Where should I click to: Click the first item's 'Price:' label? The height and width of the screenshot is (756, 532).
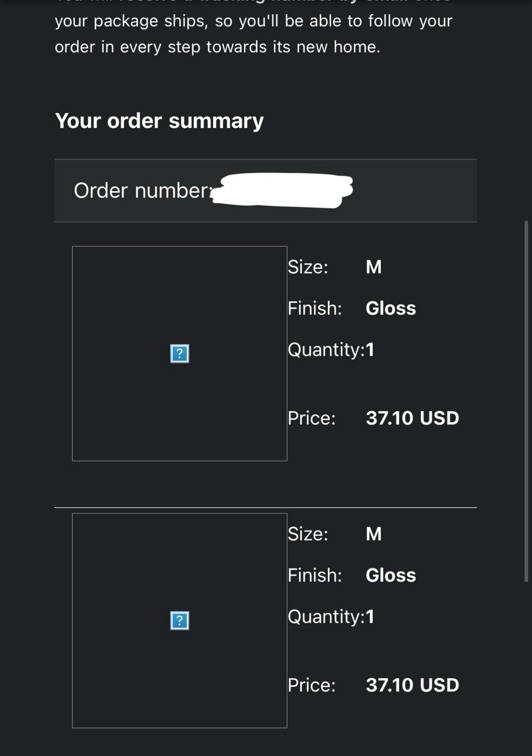(311, 418)
